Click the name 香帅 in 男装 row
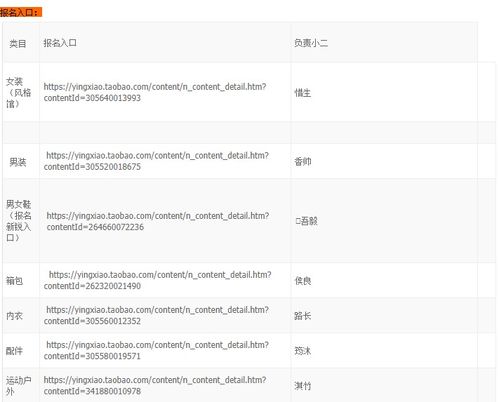Viewport: 499px width, 402px height. (302, 162)
